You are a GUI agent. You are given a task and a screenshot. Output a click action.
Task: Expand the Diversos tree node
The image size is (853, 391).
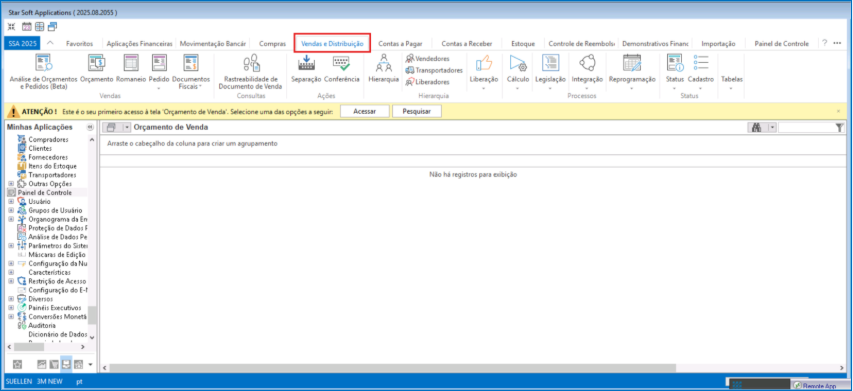11,299
